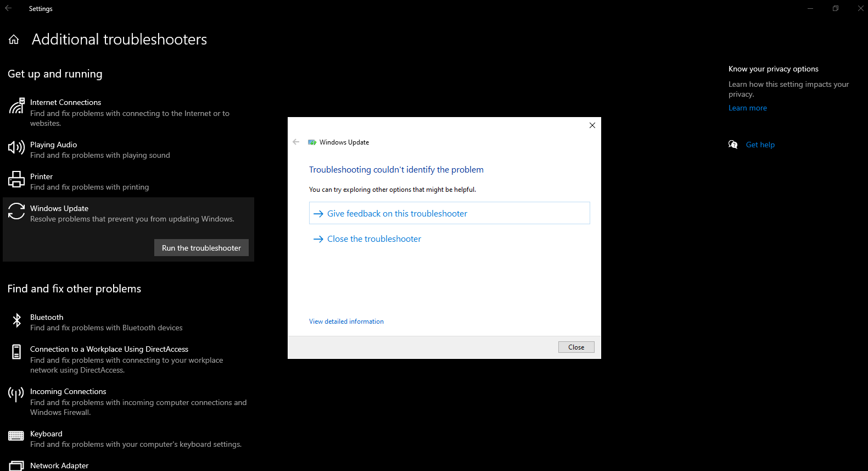Select Internet Connections troubleshooter title

66,103
